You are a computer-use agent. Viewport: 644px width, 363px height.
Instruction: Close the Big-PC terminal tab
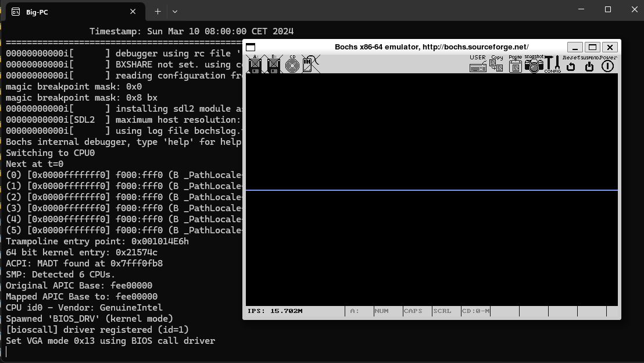133,12
